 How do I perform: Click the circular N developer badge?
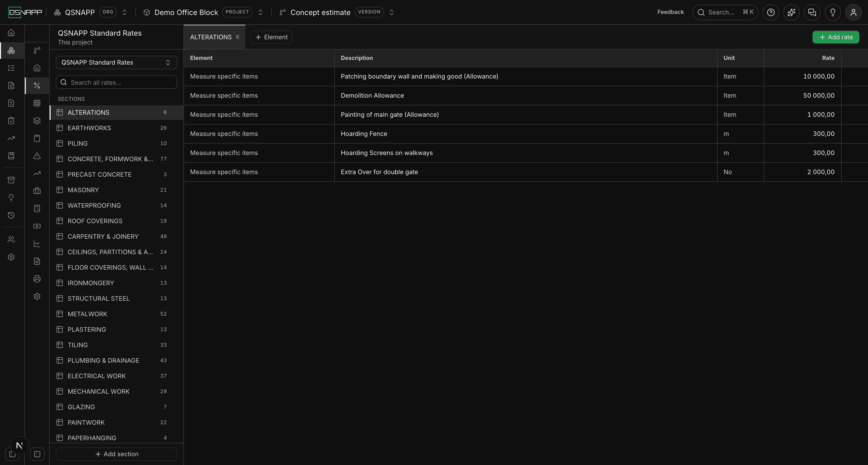(19, 445)
